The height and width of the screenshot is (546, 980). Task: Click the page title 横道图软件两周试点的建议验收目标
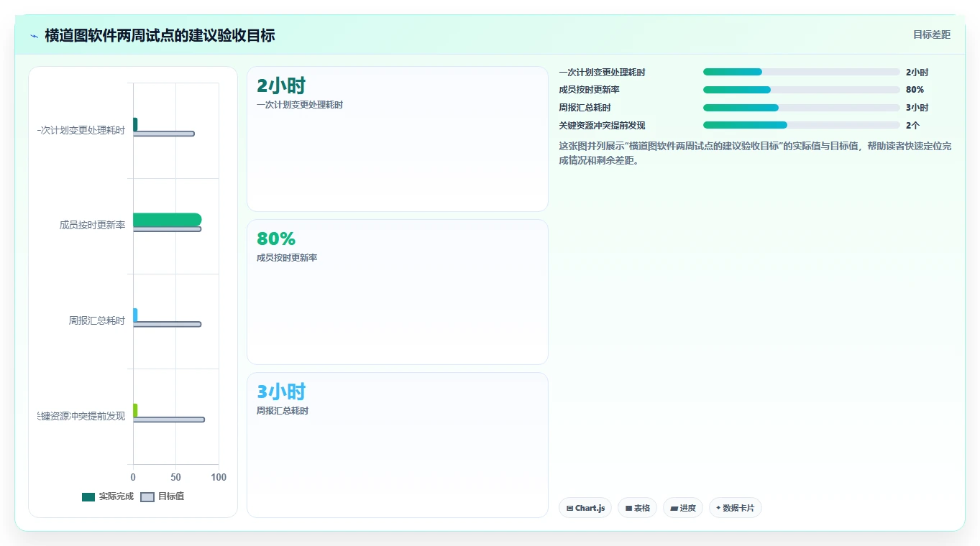pos(160,35)
